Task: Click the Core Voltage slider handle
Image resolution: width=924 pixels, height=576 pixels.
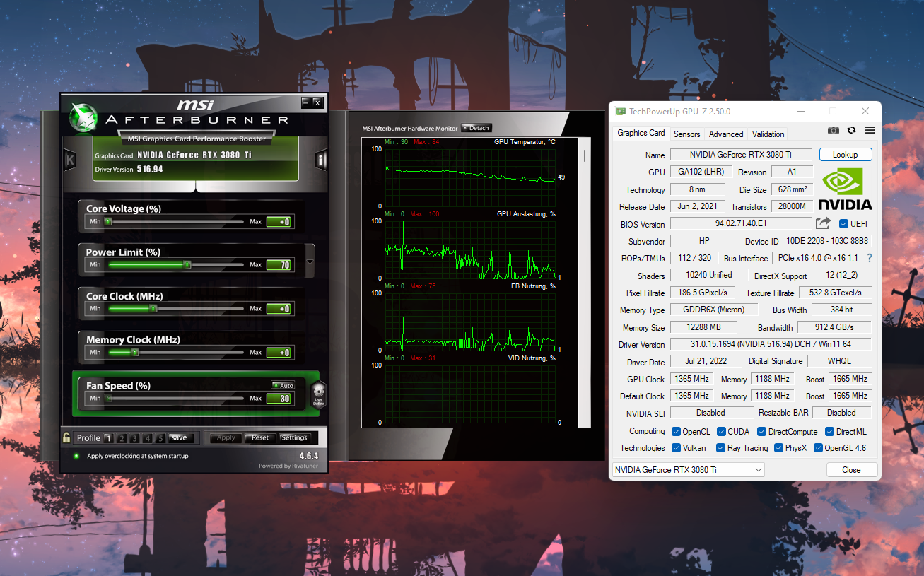Action: pos(108,222)
